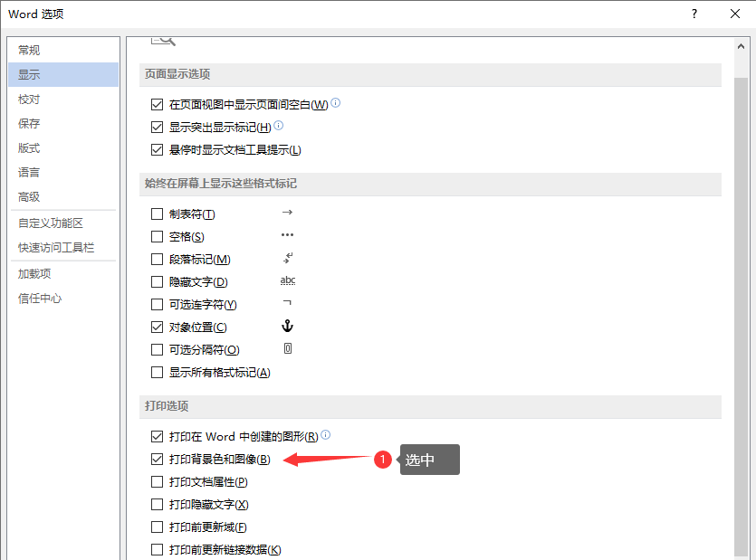Open the 版式 category

[63, 148]
